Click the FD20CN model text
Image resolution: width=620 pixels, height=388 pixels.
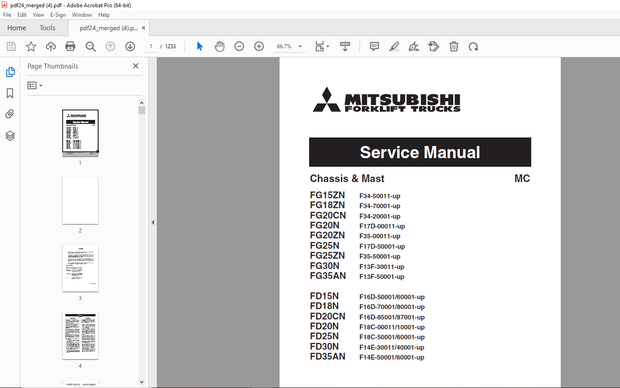point(328,316)
